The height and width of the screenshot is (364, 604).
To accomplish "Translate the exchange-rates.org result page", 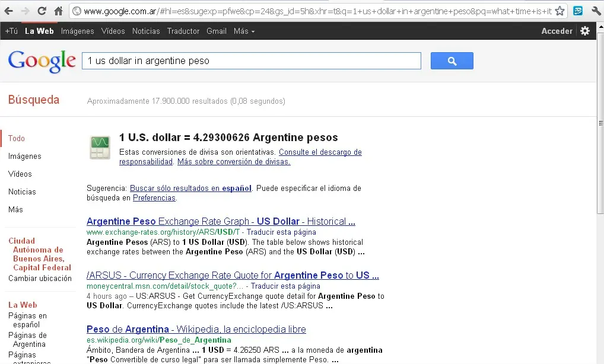I will point(281,232).
